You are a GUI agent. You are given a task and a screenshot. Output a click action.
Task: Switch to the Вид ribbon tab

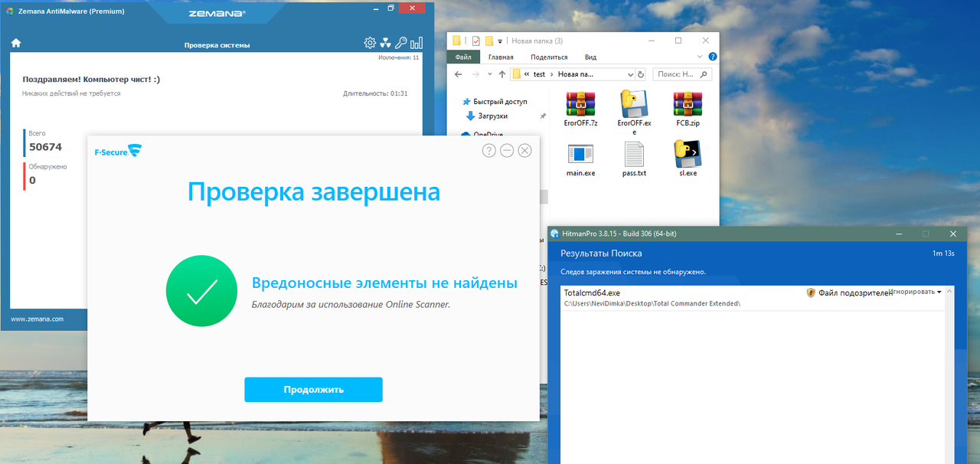click(590, 57)
